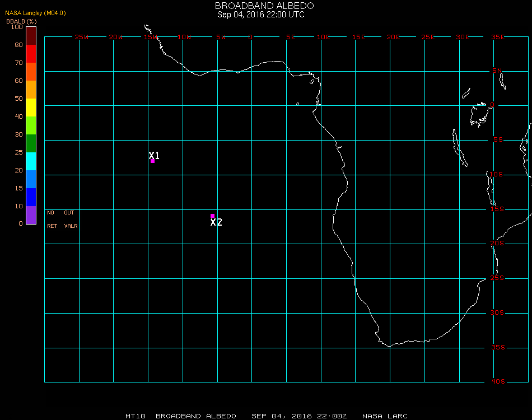This screenshot has width=532, height=420.
Task: Click the 15W longitude label
Action: 150,37
